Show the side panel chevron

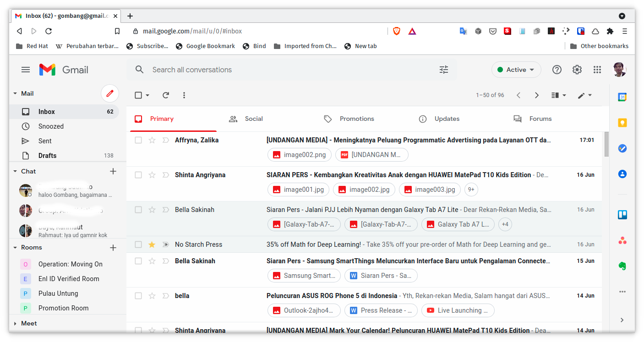622,320
